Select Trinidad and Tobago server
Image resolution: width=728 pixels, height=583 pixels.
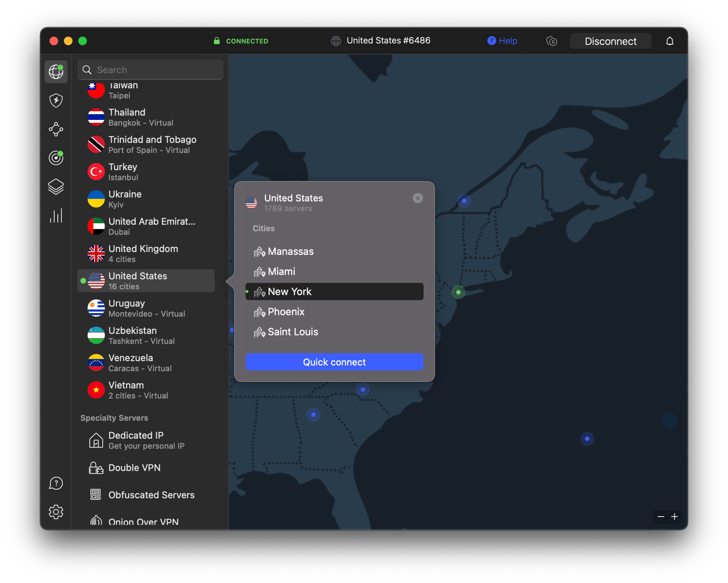[146, 145]
